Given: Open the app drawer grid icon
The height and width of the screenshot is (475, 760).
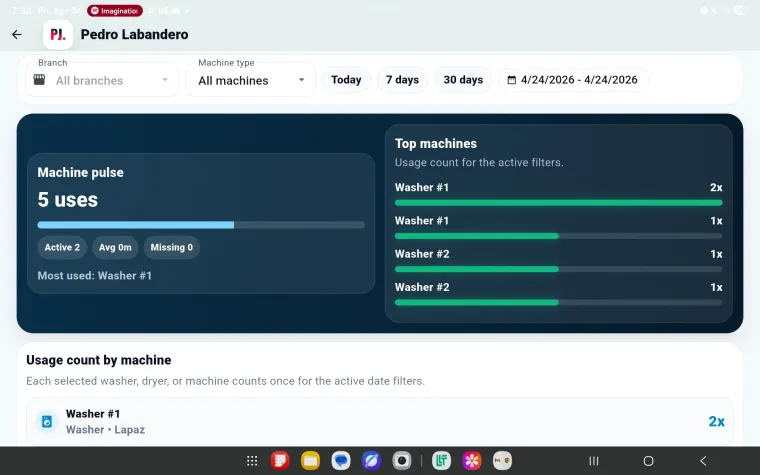Looking at the screenshot, I should click(252, 460).
